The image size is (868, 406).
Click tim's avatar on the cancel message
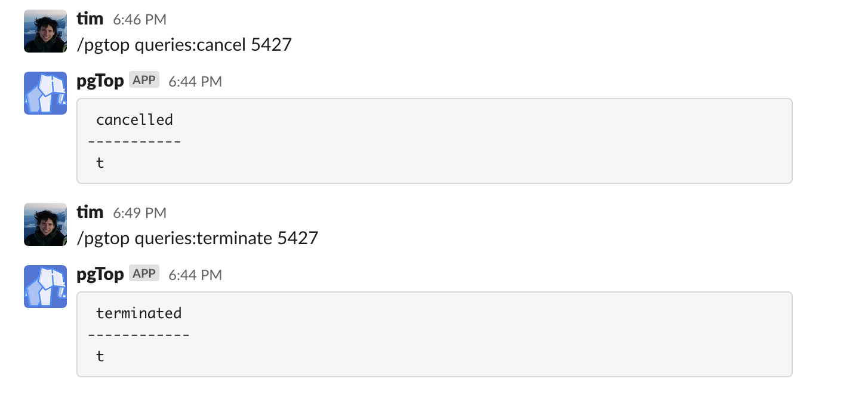tap(45, 31)
